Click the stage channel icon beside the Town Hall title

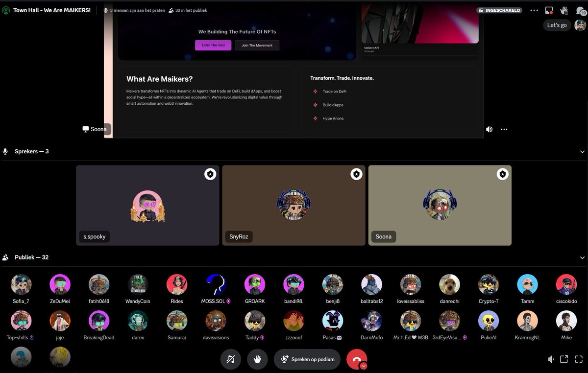pos(6,10)
